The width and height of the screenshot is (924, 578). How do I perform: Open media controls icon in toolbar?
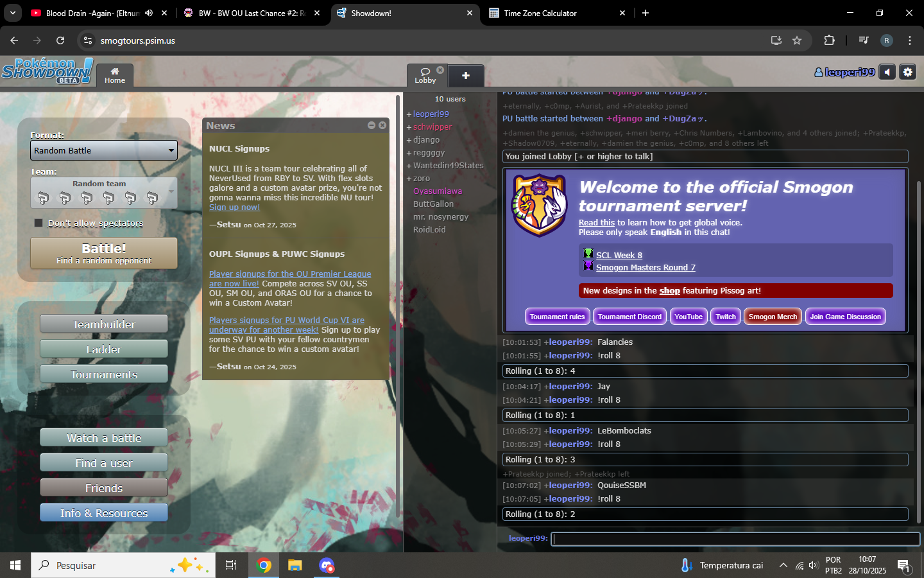coord(864,40)
